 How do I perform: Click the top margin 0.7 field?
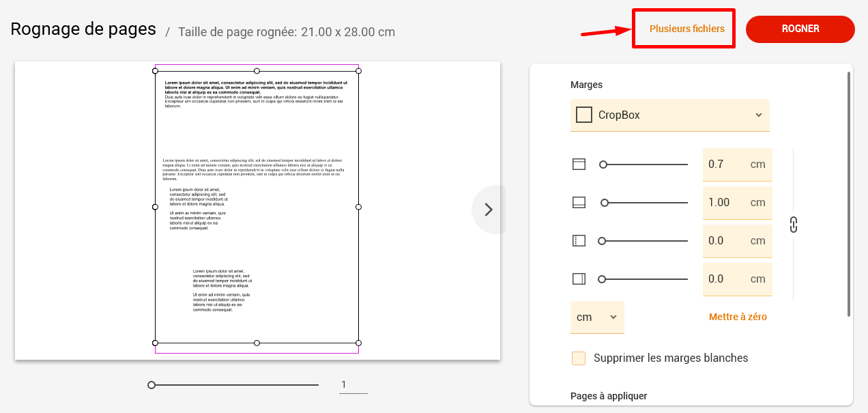click(738, 165)
